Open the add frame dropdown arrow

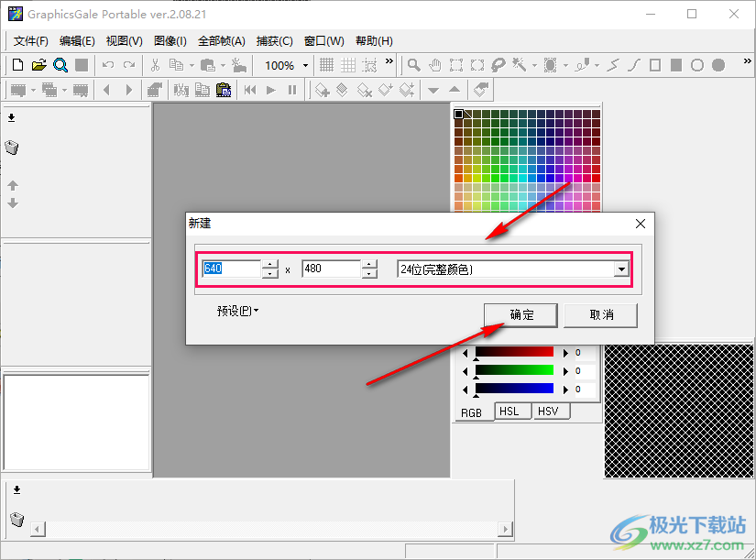tap(33, 90)
